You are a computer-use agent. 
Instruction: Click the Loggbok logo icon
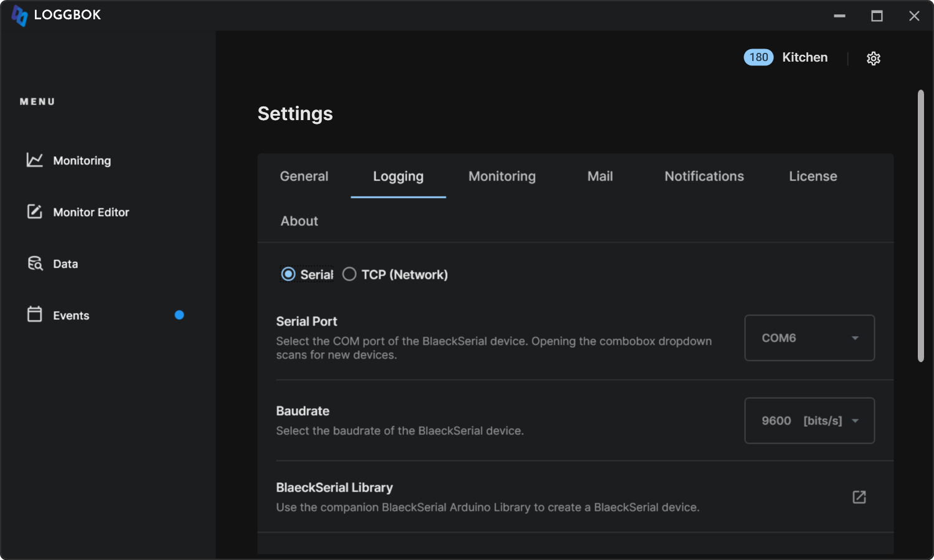(19, 16)
